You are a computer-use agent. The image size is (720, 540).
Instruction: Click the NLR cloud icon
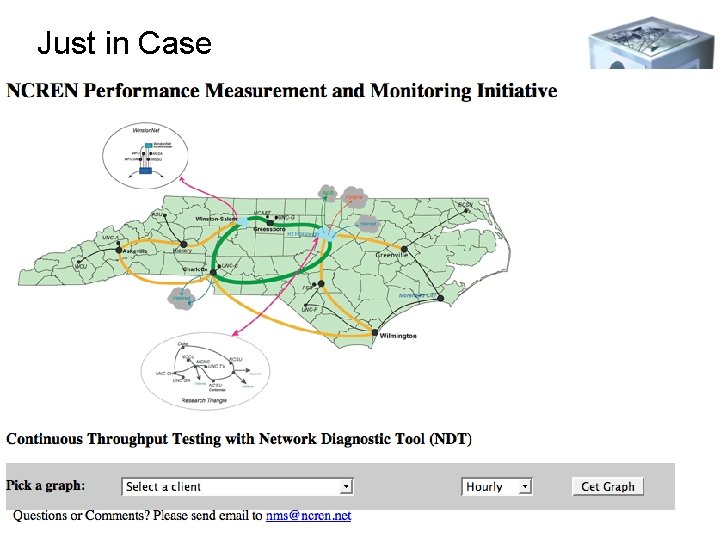click(327, 192)
